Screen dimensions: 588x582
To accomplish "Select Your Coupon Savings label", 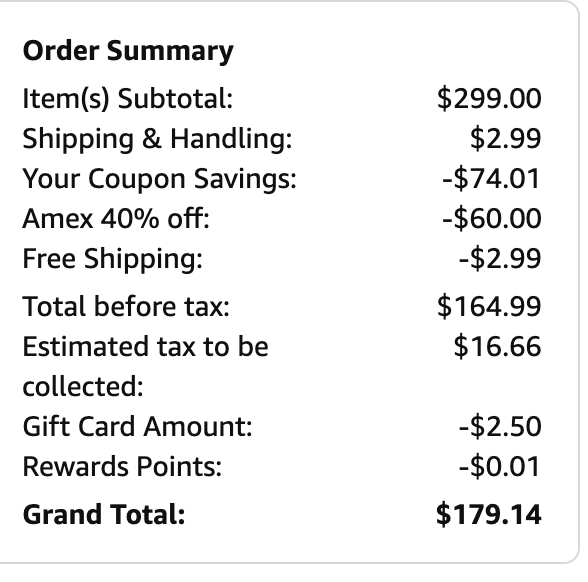I will click(x=159, y=179).
